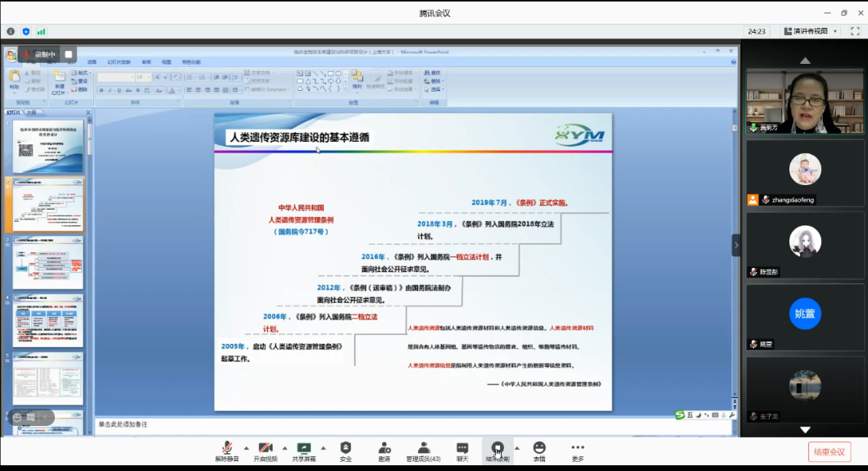Open the more (更多) options menu

[x=578, y=451]
